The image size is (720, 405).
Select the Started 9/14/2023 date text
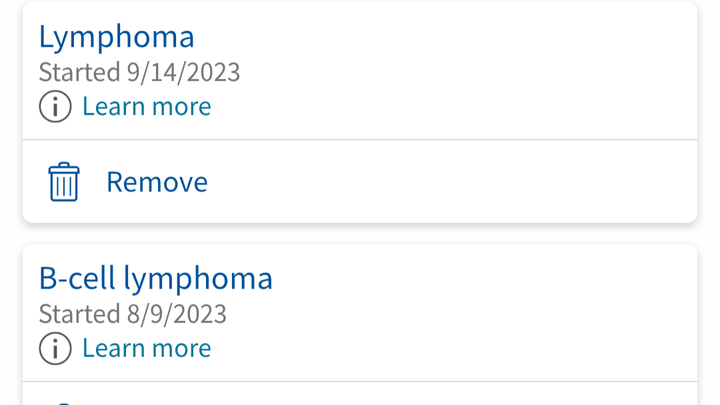click(x=139, y=72)
